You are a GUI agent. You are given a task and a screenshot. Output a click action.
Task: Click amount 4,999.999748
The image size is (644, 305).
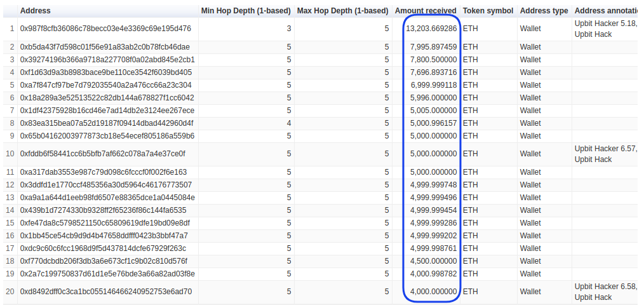(x=433, y=184)
